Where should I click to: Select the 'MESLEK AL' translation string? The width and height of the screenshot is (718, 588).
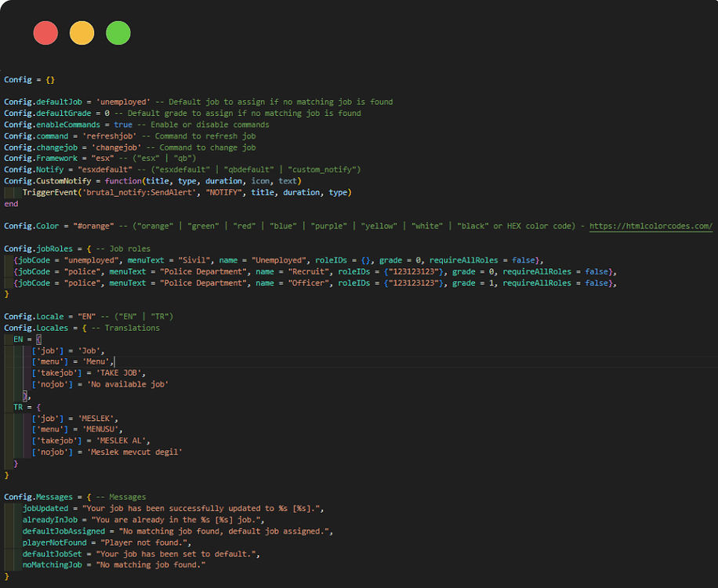(x=124, y=441)
